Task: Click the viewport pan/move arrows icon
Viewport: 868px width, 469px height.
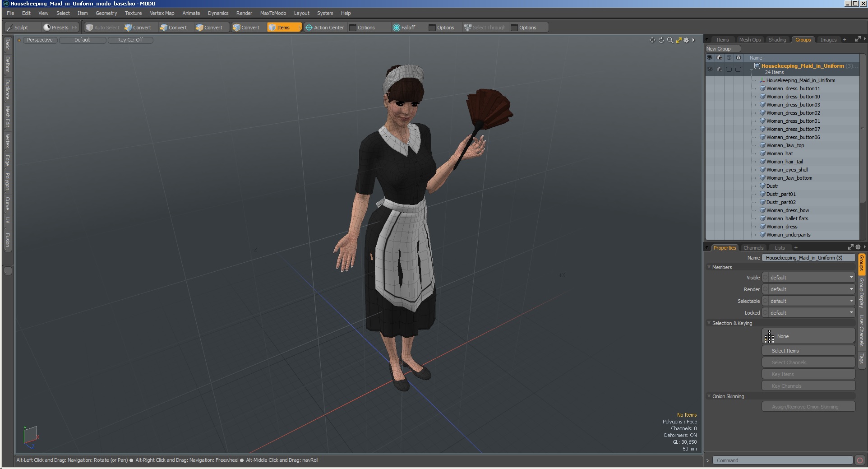Action: [x=652, y=40]
